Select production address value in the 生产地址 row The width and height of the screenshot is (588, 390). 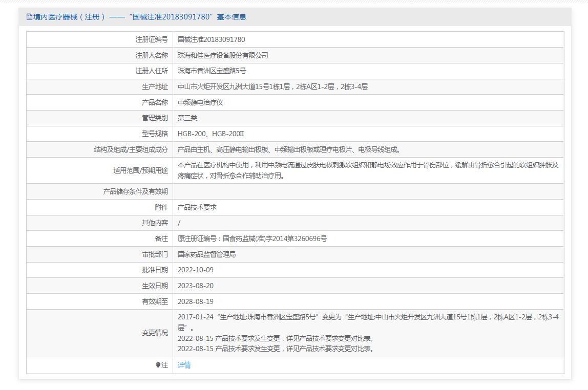pyautogui.click(x=272, y=86)
